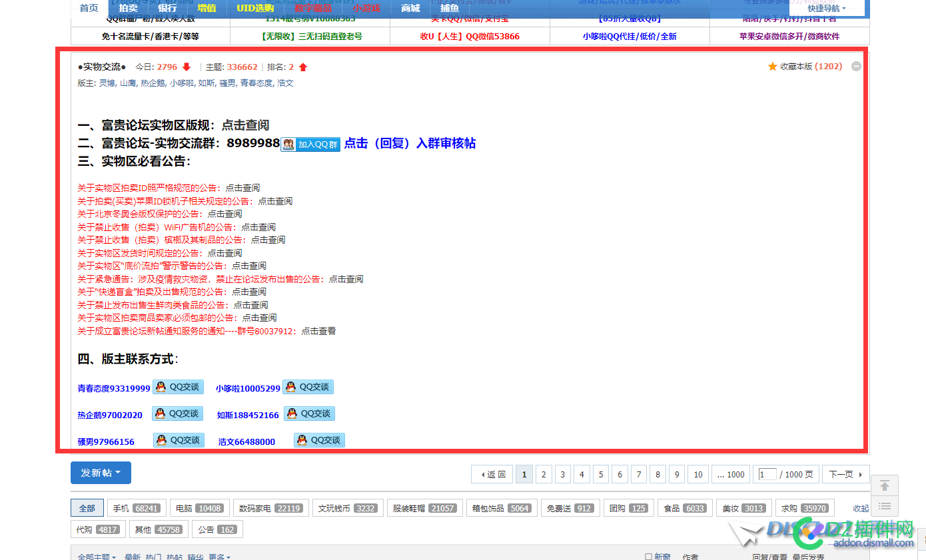The image size is (926, 560).
Task: Go to page 10 in pagination
Action: pos(698,474)
